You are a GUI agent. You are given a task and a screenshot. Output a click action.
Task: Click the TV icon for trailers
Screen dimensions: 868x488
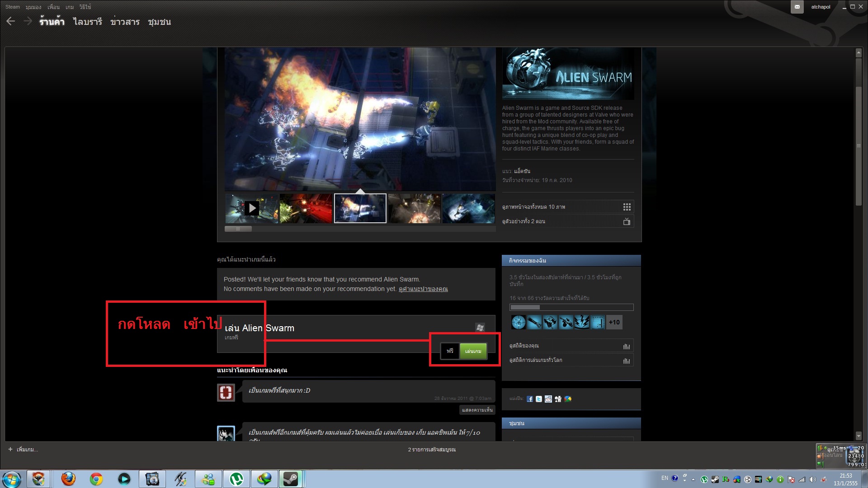pyautogui.click(x=627, y=221)
